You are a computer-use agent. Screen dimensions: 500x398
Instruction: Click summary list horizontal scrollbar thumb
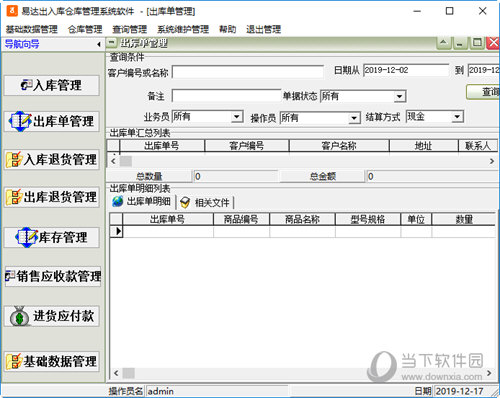pos(126,161)
